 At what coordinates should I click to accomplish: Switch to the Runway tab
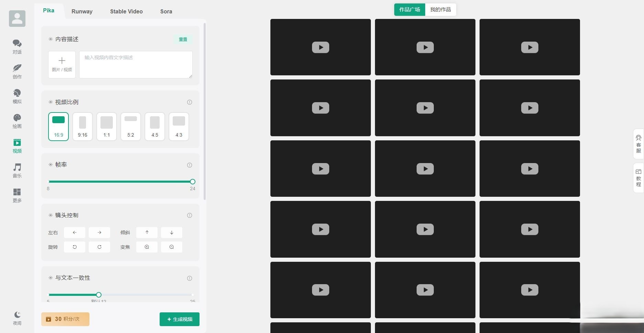(x=82, y=11)
